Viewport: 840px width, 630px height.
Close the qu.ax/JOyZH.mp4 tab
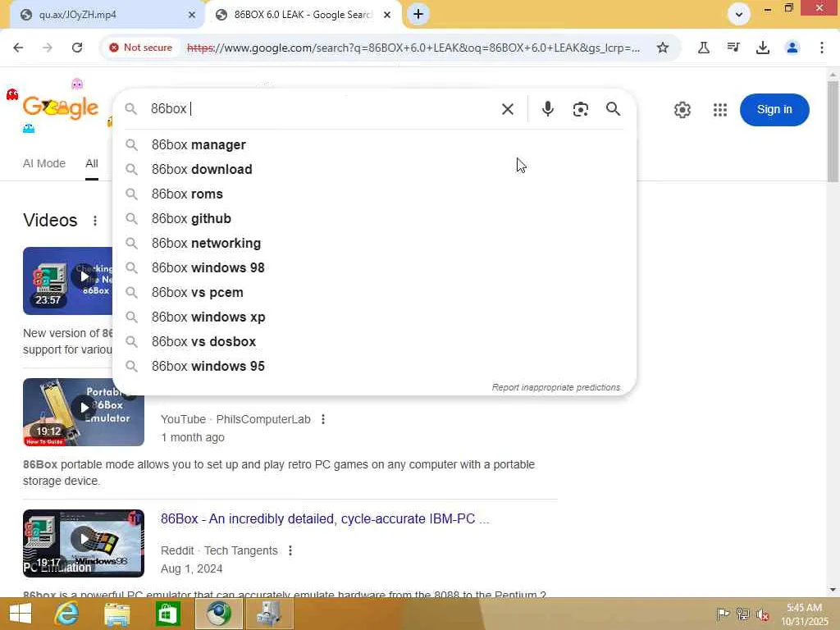[192, 15]
